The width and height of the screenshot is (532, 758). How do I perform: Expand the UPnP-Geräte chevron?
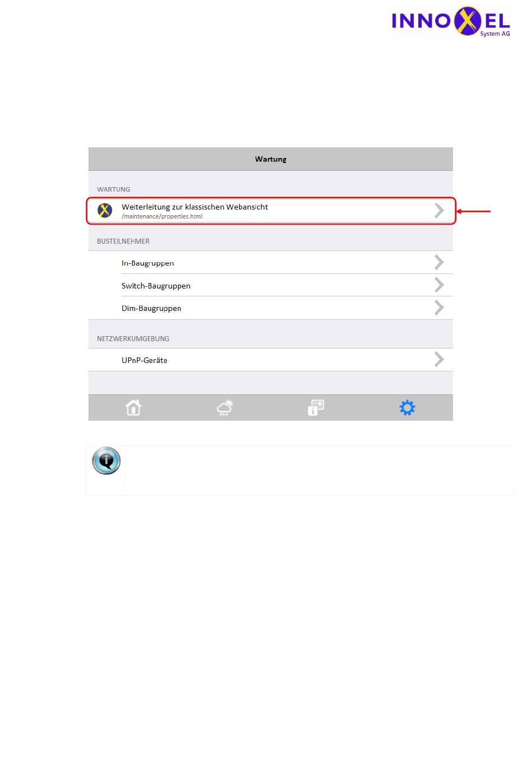pos(439,360)
